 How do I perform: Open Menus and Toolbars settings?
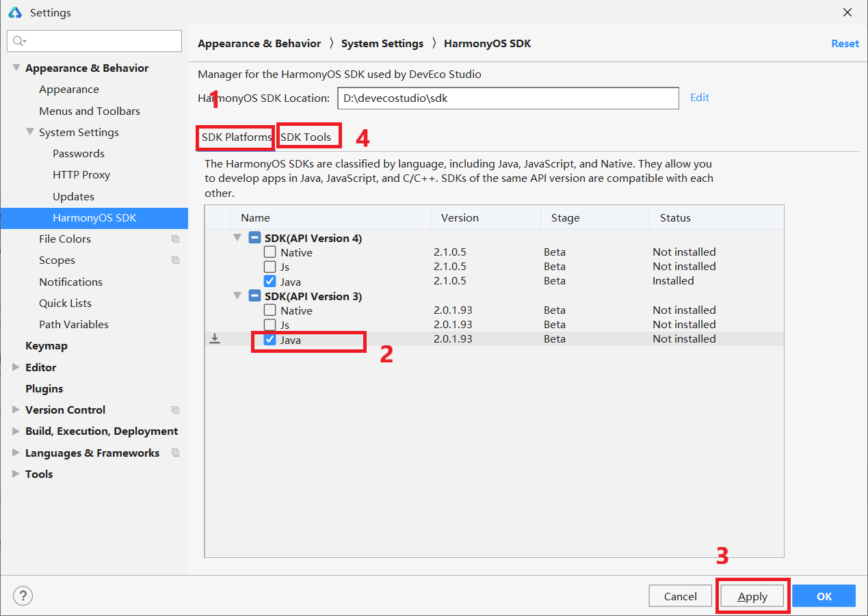(x=90, y=111)
